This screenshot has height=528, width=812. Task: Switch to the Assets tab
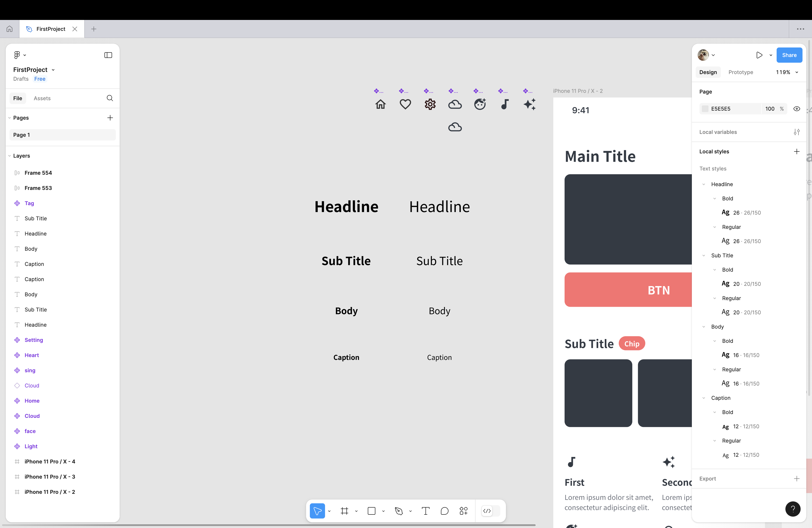pyautogui.click(x=42, y=98)
